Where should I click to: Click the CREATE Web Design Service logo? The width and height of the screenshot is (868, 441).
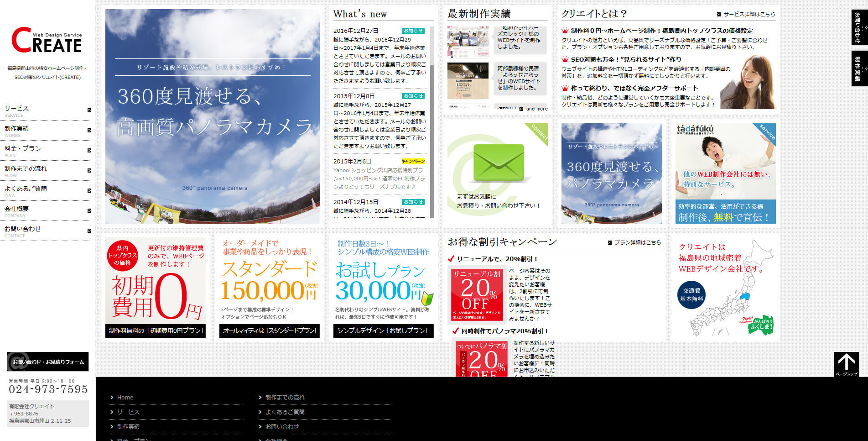47,40
